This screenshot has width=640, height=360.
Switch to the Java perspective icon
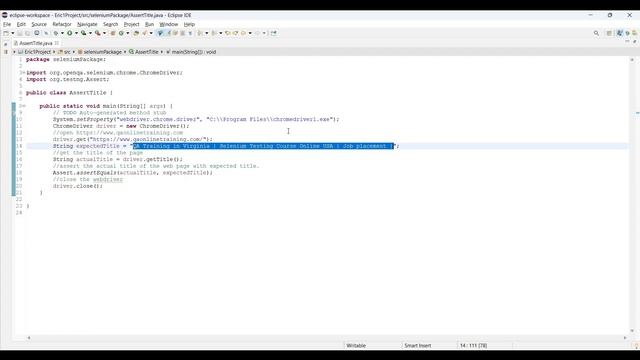click(x=620, y=33)
